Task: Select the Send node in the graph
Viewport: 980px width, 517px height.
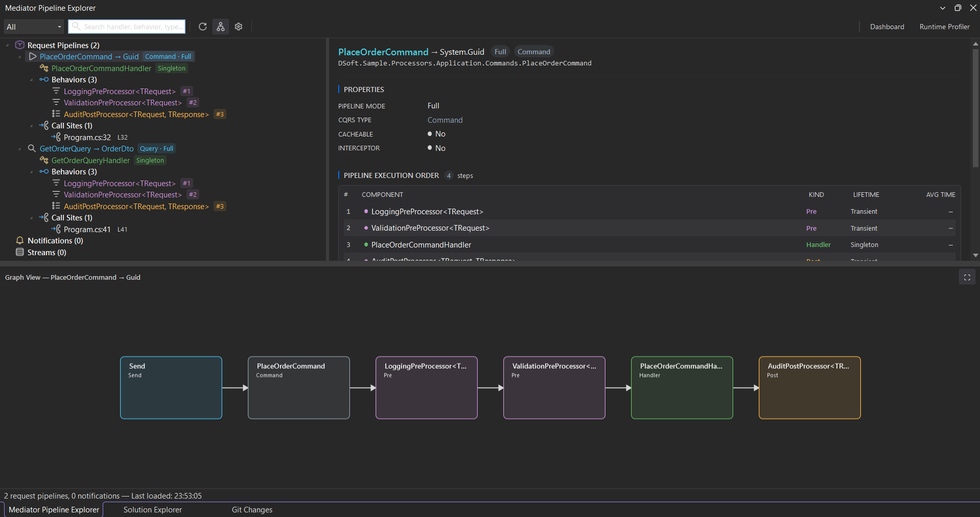Action: pos(171,388)
